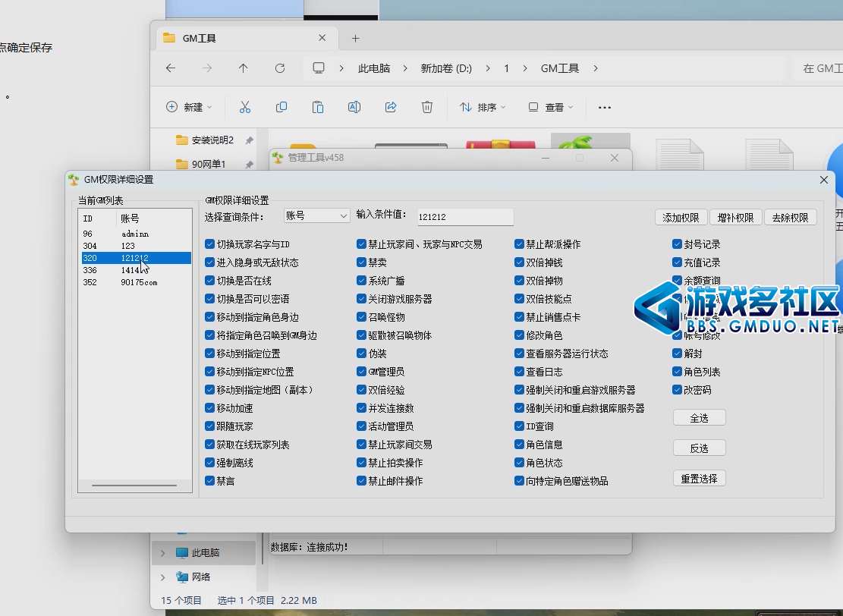Click the 增补权限 button
Viewport: 843px width, 616px height.
click(736, 217)
